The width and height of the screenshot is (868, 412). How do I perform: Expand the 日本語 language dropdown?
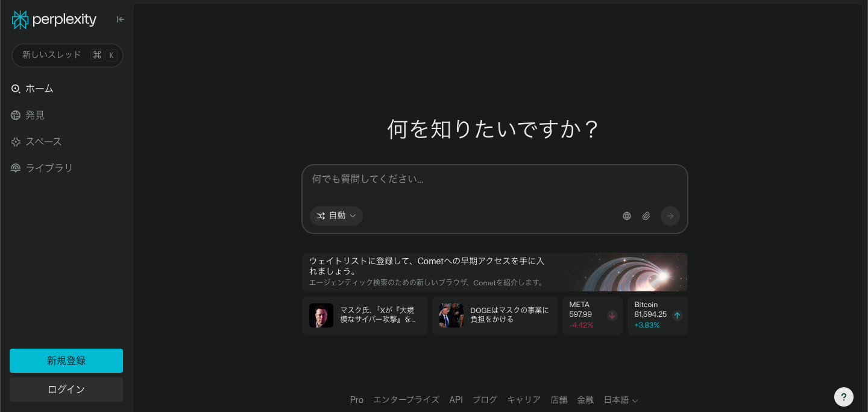coord(621,400)
